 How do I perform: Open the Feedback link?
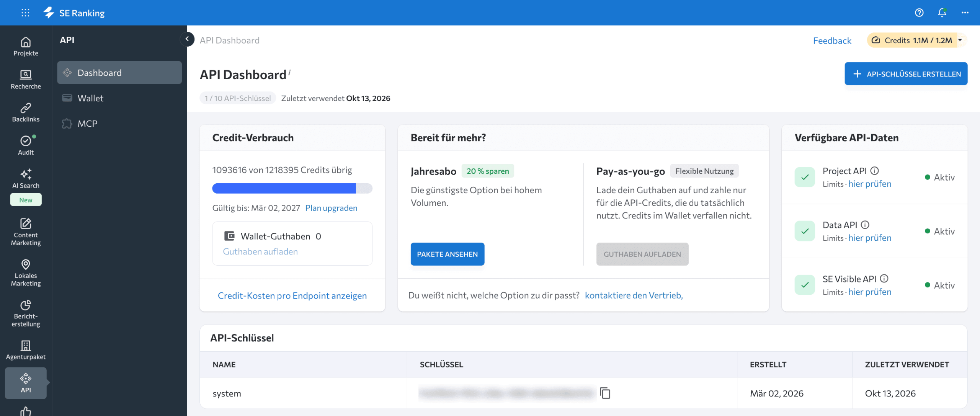[832, 41]
